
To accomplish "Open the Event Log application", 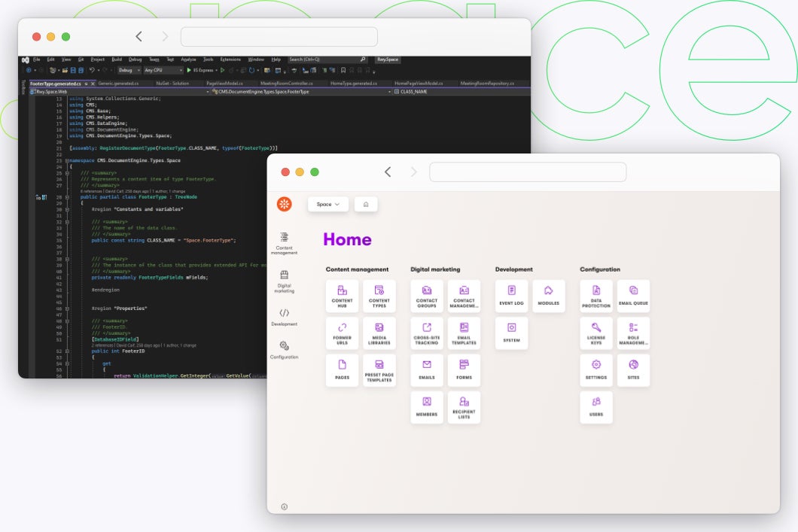I will (511, 295).
